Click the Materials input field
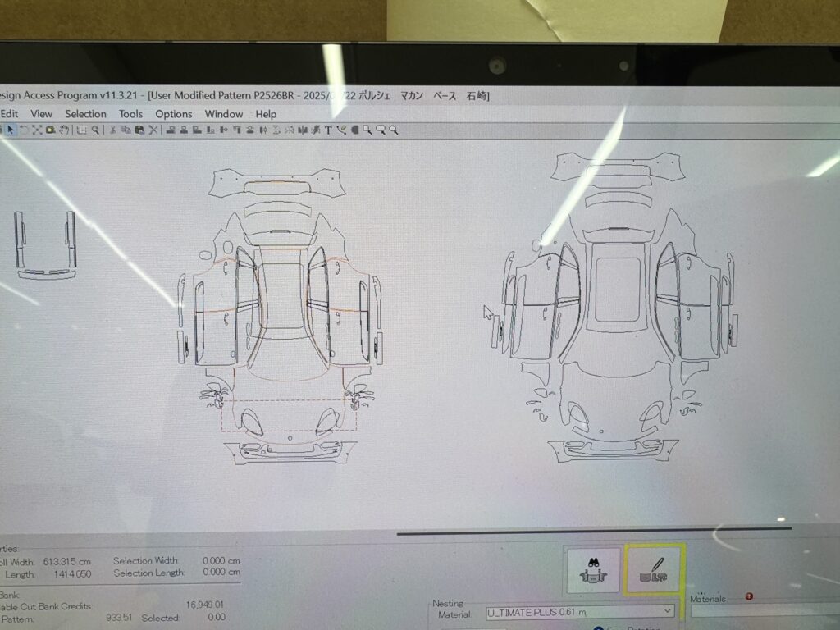This screenshot has height=630, width=840. tap(765, 611)
